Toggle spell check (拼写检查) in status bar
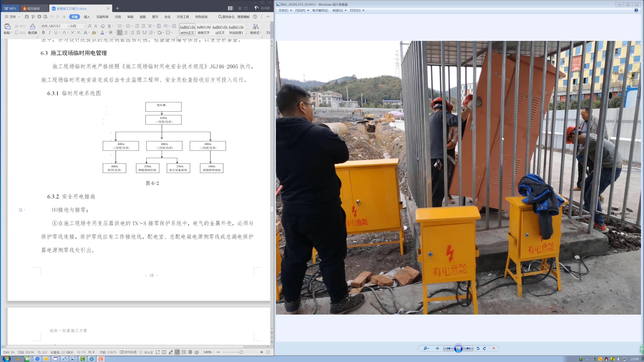644x362 pixels. [x=128, y=352]
